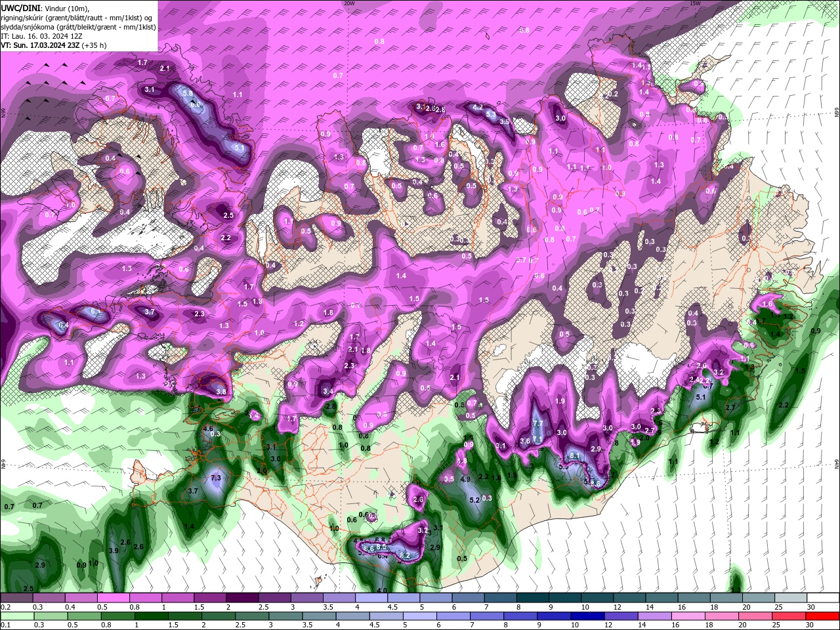Image resolution: width=840 pixels, height=630 pixels.
Task: Click the '5.3' snowfall value on the map
Action: pos(491,114)
